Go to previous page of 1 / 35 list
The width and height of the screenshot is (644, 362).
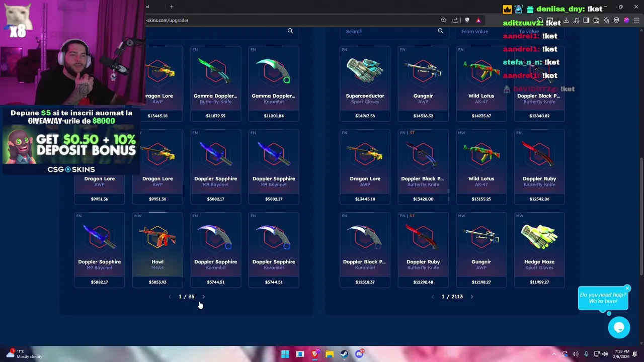point(170,297)
